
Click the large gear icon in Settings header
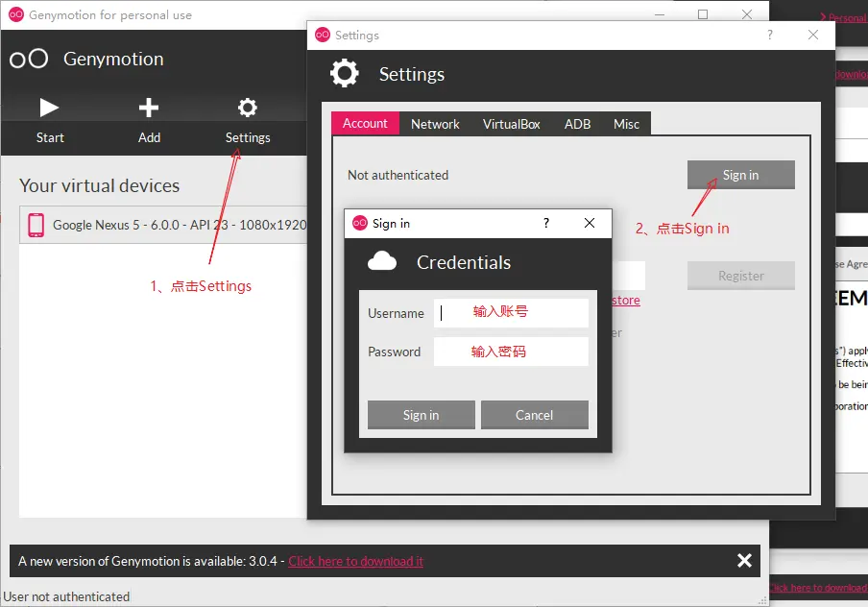pos(345,73)
